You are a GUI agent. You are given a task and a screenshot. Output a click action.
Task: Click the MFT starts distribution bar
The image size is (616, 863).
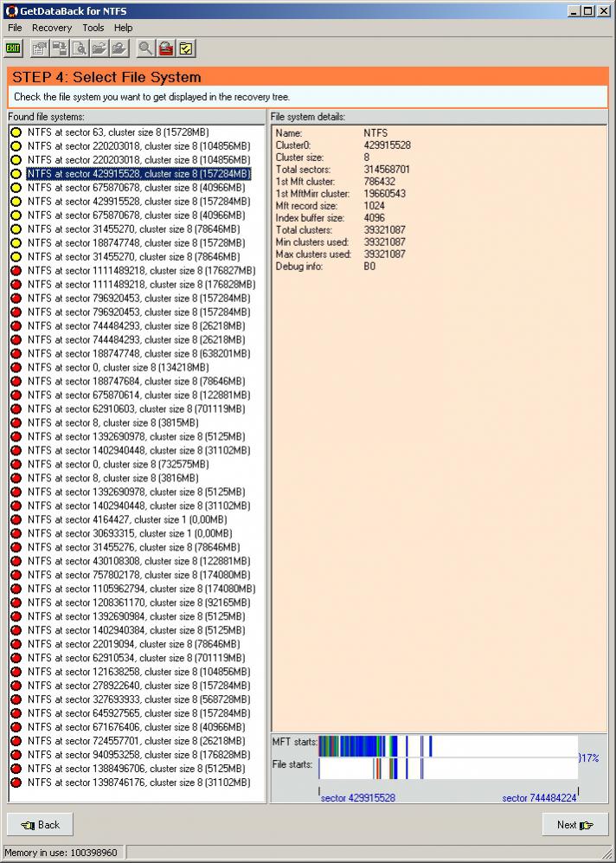coord(448,746)
